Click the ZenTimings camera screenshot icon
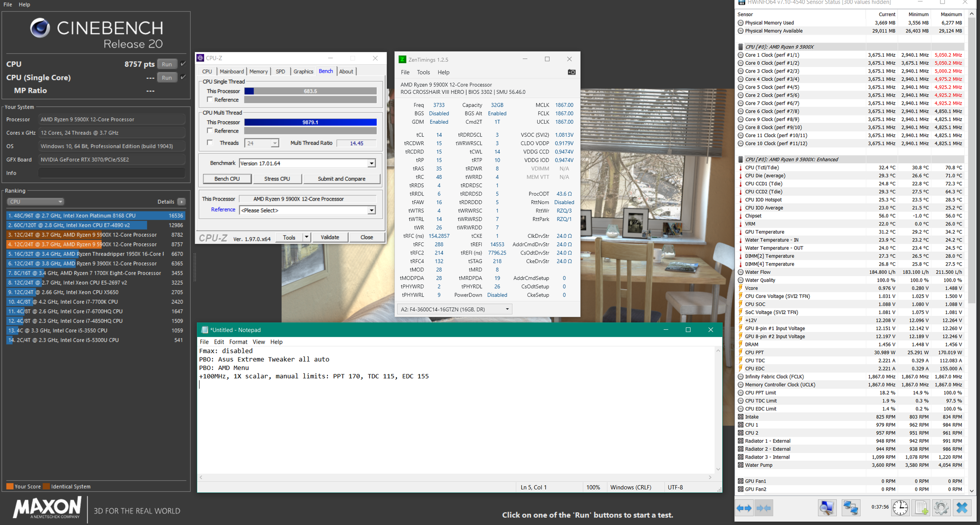Image resolution: width=980 pixels, height=525 pixels. [571, 72]
